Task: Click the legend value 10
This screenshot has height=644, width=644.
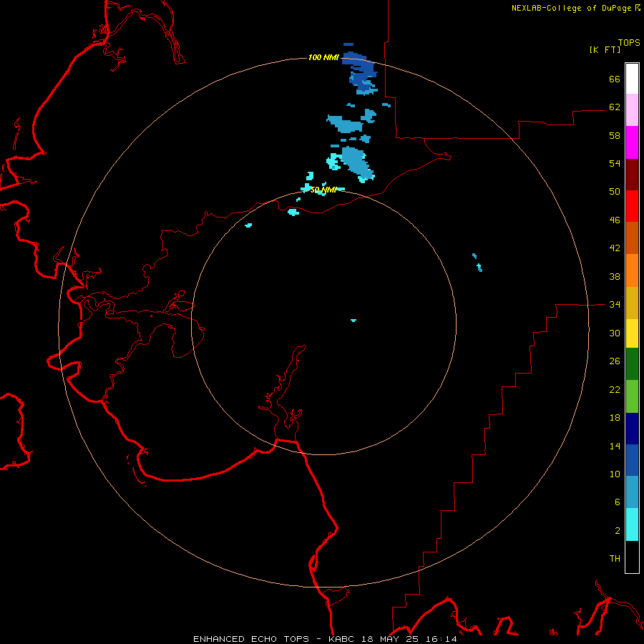Action: coord(615,474)
